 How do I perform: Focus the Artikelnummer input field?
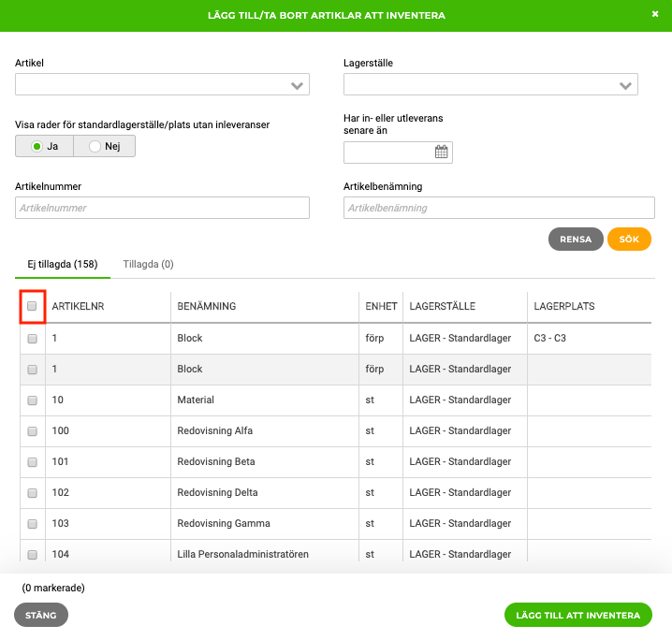pos(162,208)
